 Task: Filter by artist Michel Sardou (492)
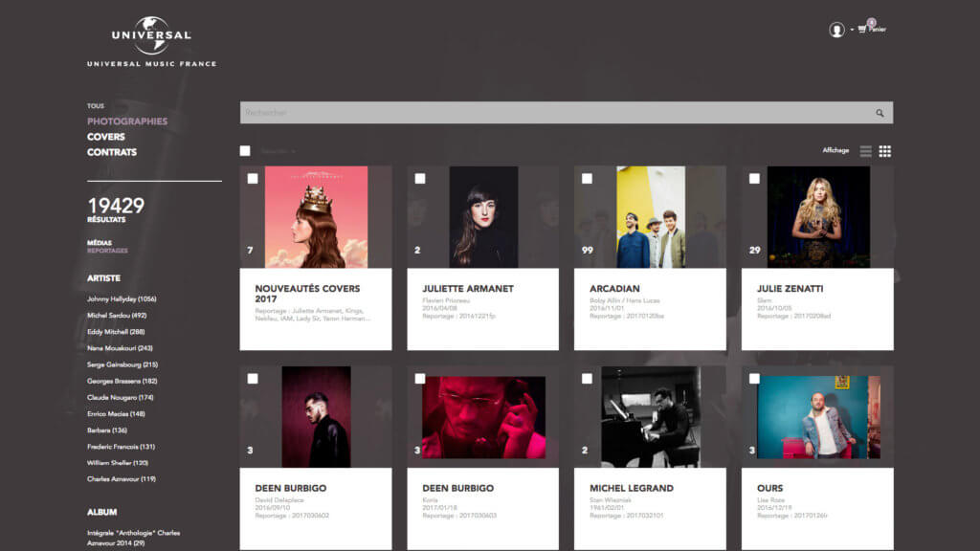pyautogui.click(x=117, y=316)
